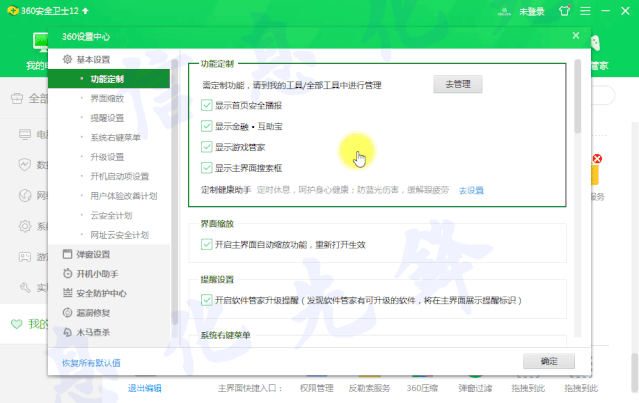Viewport: 639px width, 403px height.
Task: Open the 界面缩放 settings item
Action: 107,98
